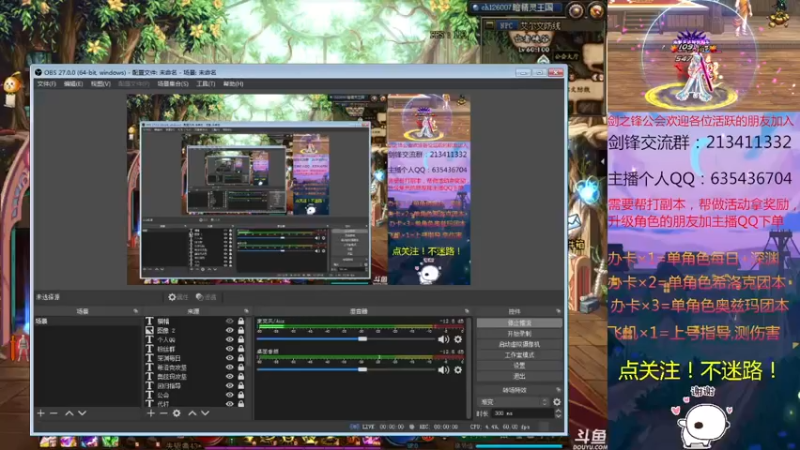The height and width of the screenshot is (450, 800).
Task: Open the 渐变 transition dropdown
Action: [513, 402]
